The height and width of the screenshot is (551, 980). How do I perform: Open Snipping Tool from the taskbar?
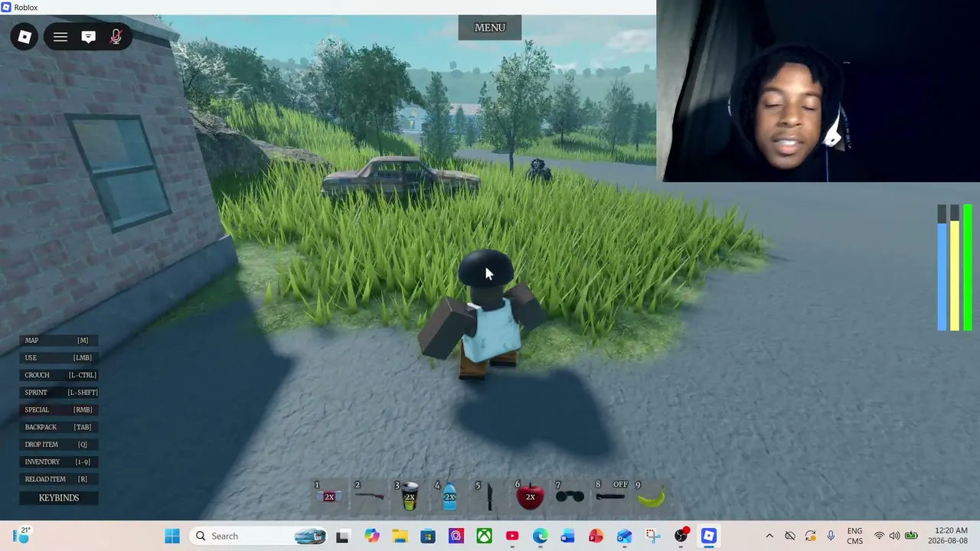click(652, 536)
